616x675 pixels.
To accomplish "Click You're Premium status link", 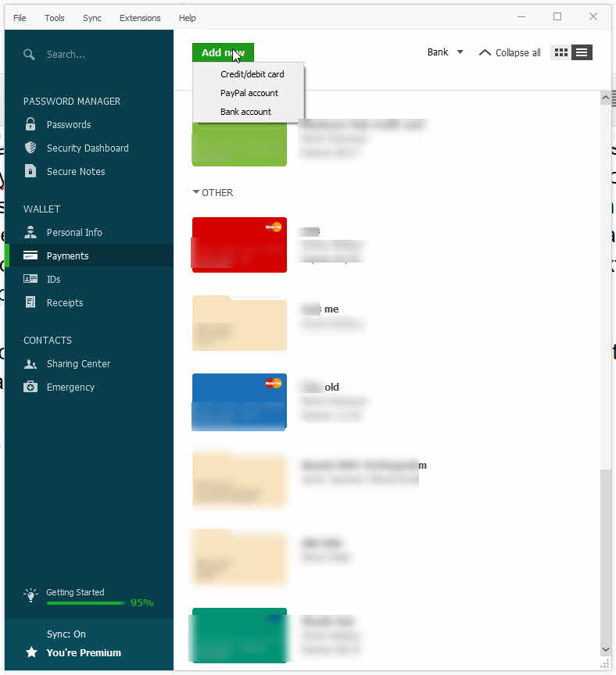I will point(84,652).
